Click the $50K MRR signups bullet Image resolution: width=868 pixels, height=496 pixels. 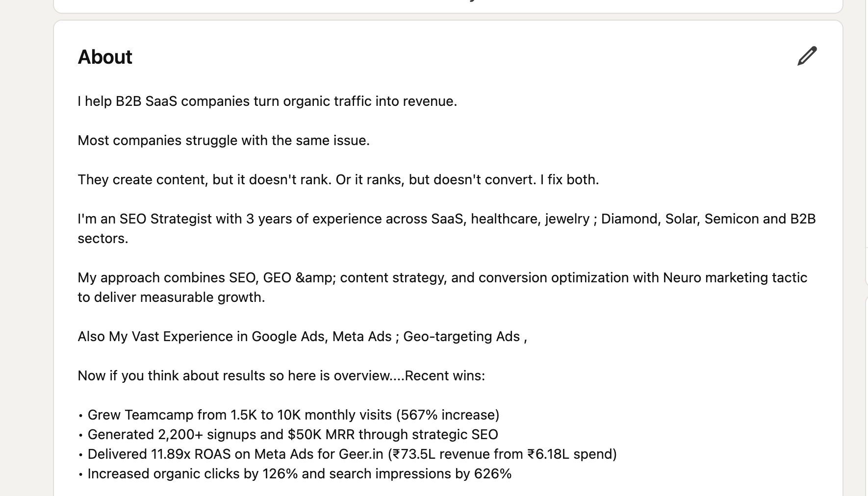(292, 434)
